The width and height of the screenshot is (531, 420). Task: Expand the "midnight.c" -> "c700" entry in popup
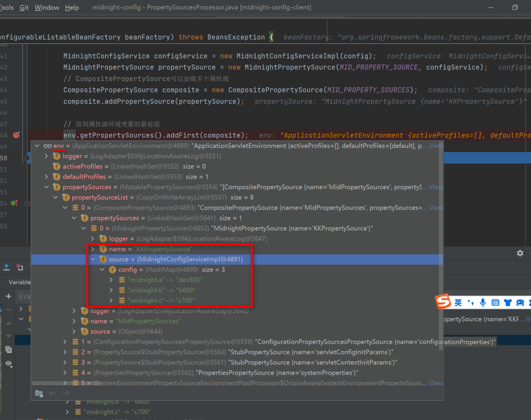click(112, 300)
